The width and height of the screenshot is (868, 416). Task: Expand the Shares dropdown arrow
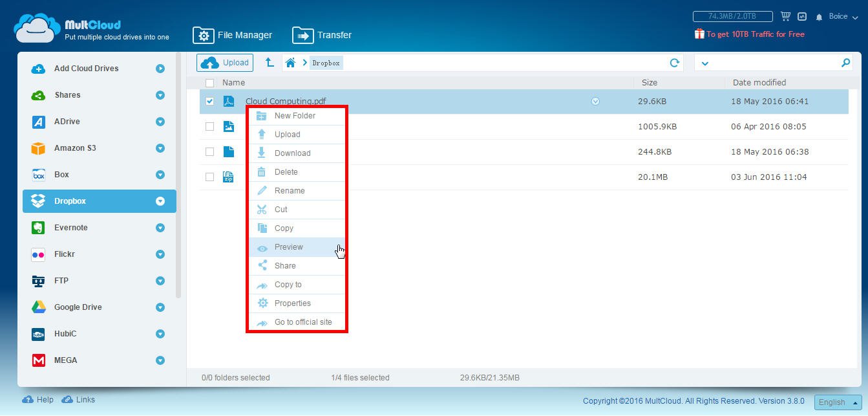point(160,95)
